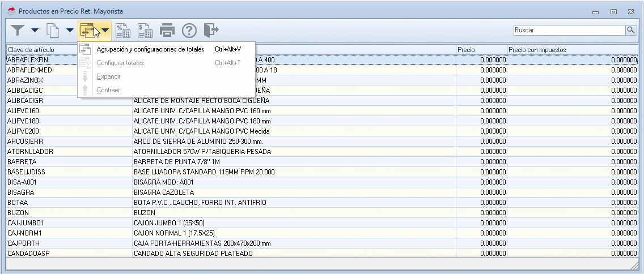Viewport: 644px width, 274px height.
Task: Sort by the Precio column header
Action: coord(481,50)
